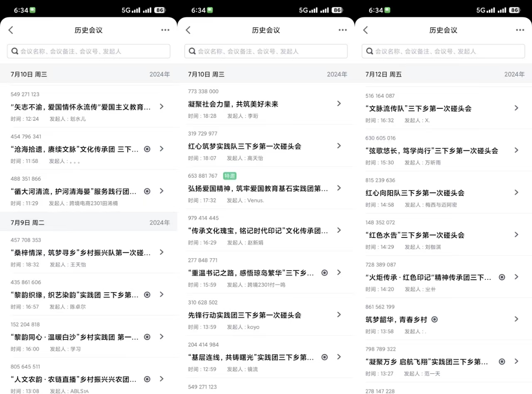
Task: Play recording of "筑梦韶华，青春乡村" meeting
Action: 435,319
